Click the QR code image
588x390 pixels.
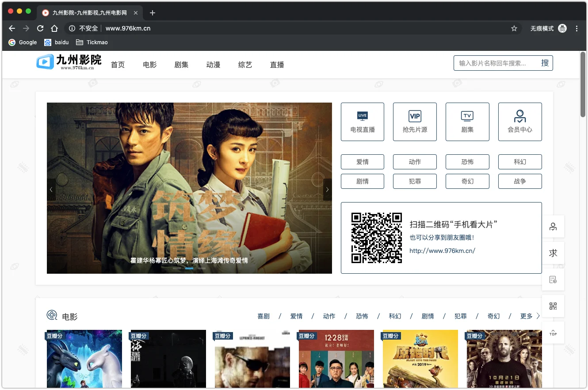coord(377,238)
